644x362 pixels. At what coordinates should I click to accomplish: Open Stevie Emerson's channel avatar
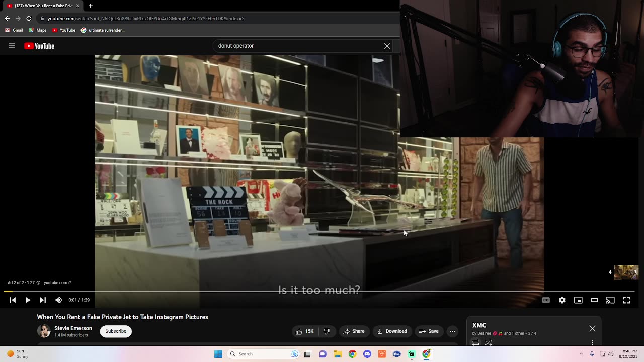coord(44,331)
